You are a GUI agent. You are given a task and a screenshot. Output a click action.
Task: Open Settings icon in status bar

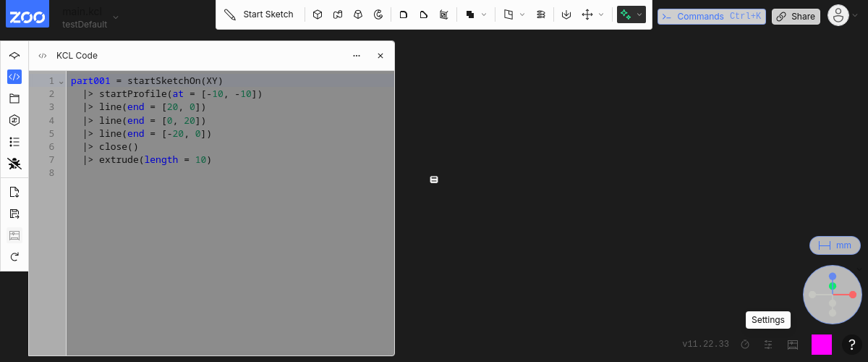click(768, 345)
